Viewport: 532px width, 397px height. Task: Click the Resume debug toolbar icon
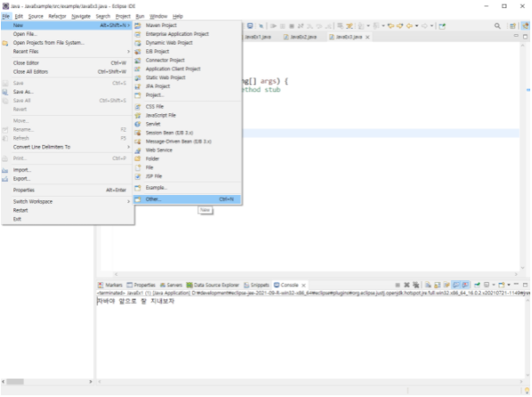point(273,25)
